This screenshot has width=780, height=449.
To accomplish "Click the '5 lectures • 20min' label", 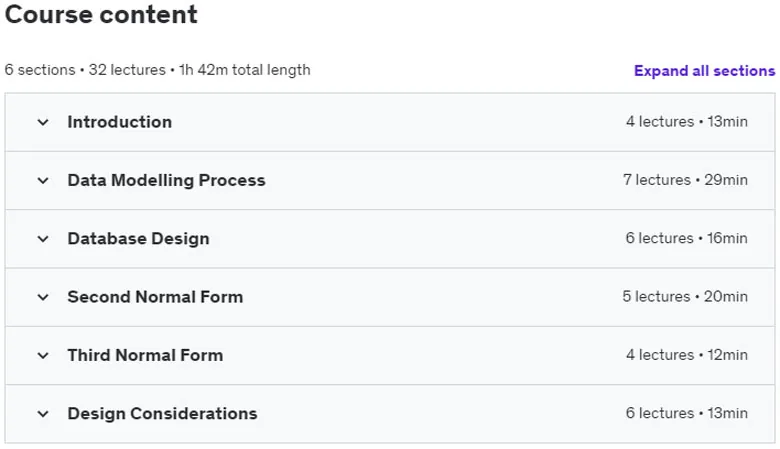I will coord(685,296).
